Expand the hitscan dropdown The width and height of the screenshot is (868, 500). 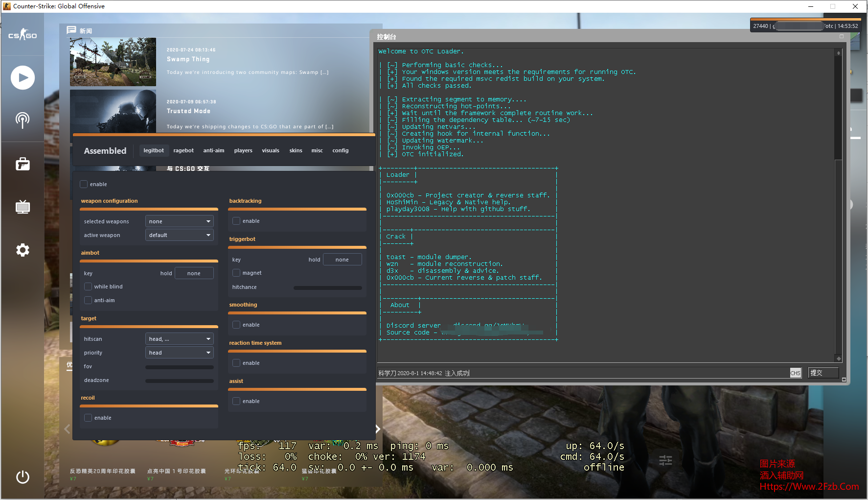tap(180, 339)
